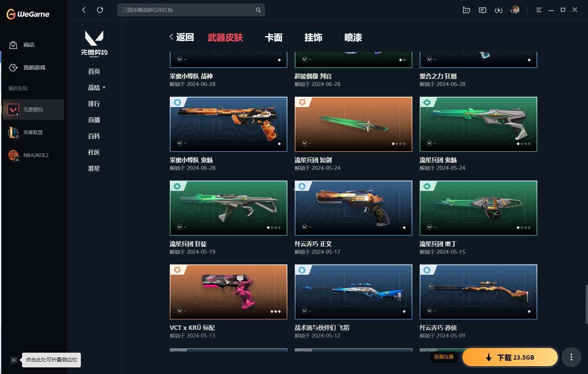Switch to the 喷漆 tab
This screenshot has height=374, width=588.
pyautogui.click(x=353, y=38)
